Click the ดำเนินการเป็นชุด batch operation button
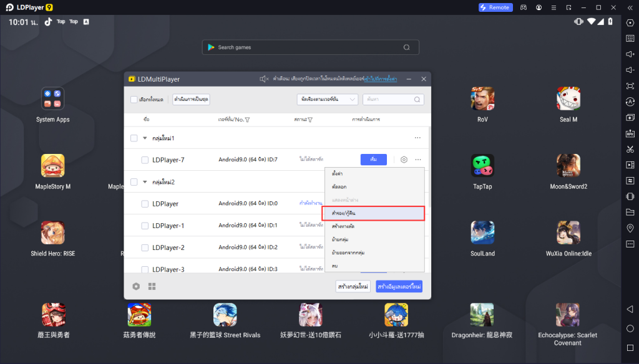Image resolution: width=639 pixels, height=364 pixels. point(191,99)
